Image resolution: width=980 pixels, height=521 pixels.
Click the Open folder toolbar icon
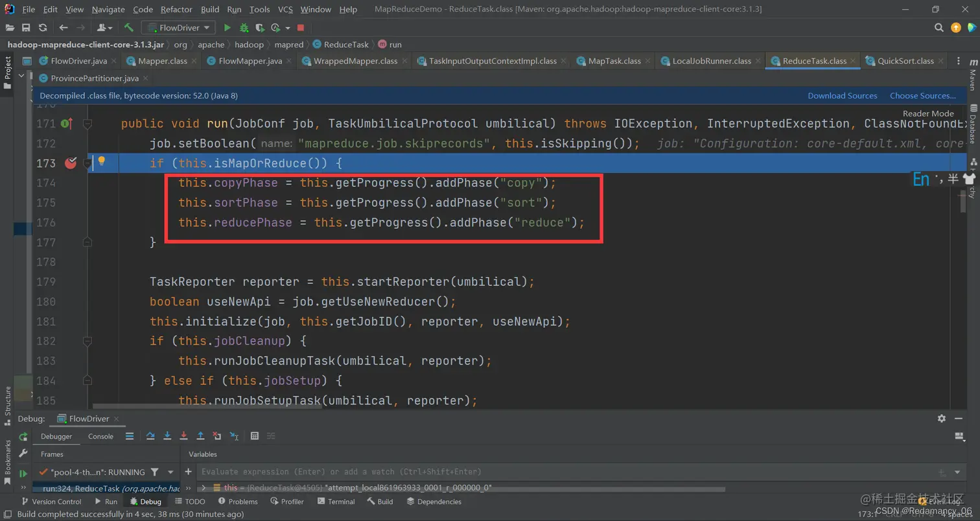(10, 28)
